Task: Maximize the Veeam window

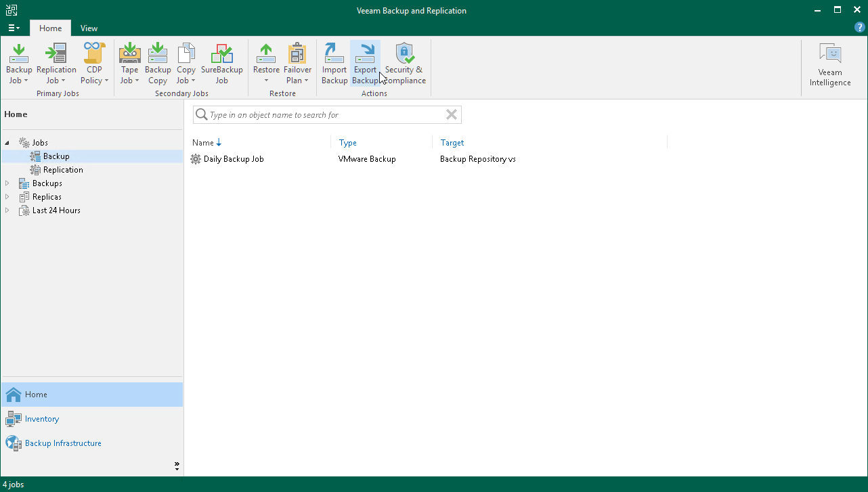Action: (x=838, y=9)
